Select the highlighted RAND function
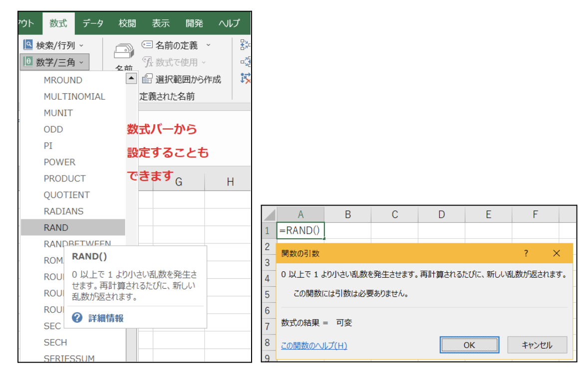Screen dimensions: 588x368 pyautogui.click(x=73, y=227)
